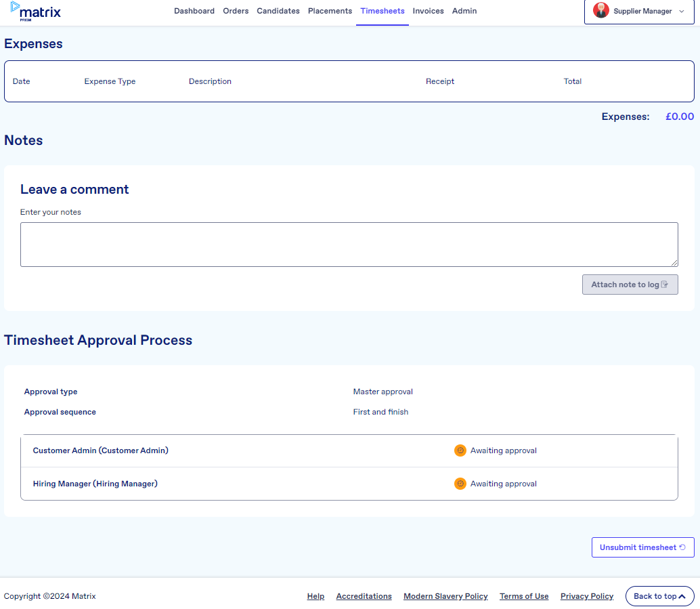
Task: Open the Help link in footer
Action: tap(315, 596)
